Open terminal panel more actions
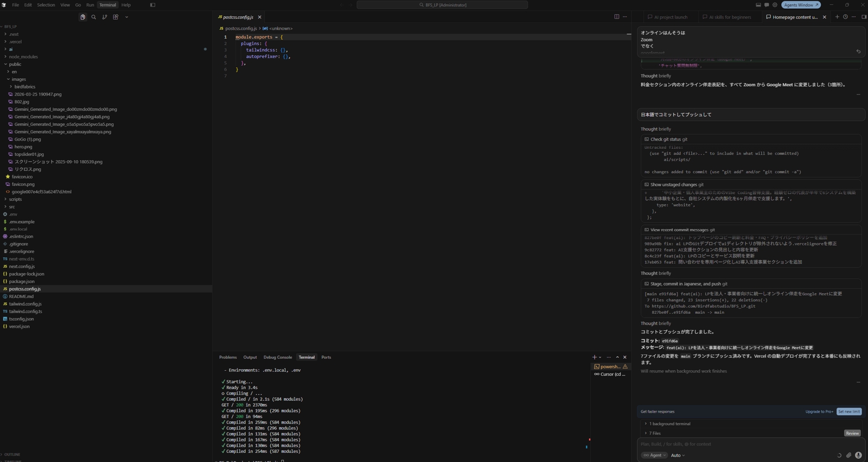 point(609,357)
